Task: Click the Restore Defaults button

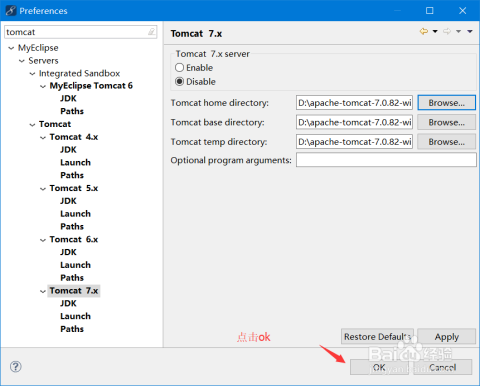Action: pos(377,337)
